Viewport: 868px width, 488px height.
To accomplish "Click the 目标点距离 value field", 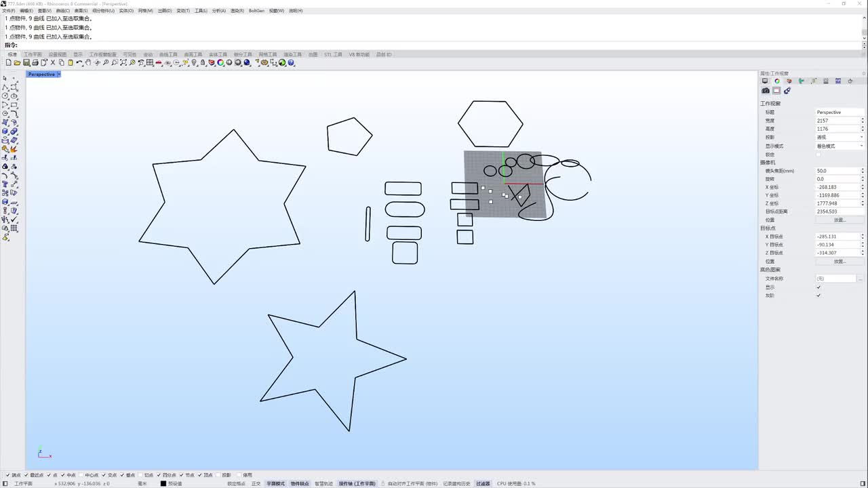I will point(840,211).
